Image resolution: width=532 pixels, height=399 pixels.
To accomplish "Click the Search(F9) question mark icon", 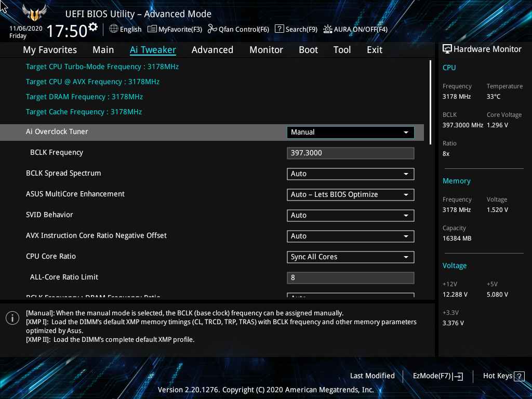I will coord(279,29).
